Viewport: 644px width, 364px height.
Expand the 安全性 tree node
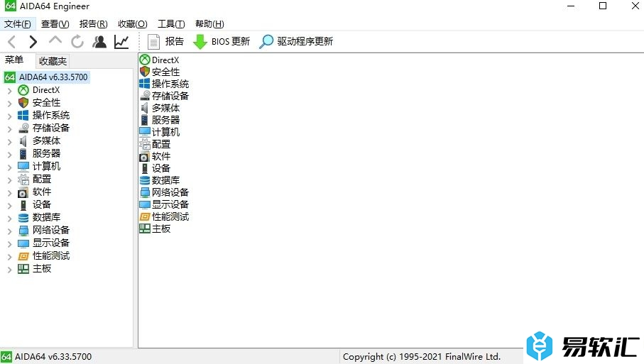click(9, 104)
